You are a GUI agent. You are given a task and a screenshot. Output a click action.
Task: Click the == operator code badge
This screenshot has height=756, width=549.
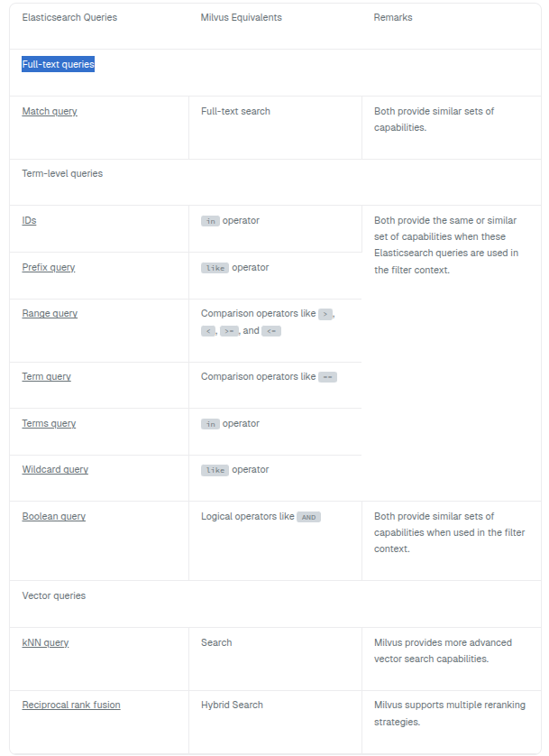(x=328, y=377)
